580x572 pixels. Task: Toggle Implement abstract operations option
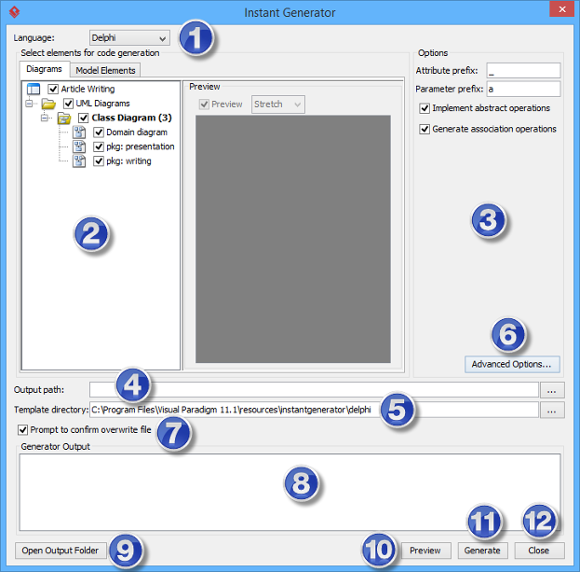tap(424, 108)
